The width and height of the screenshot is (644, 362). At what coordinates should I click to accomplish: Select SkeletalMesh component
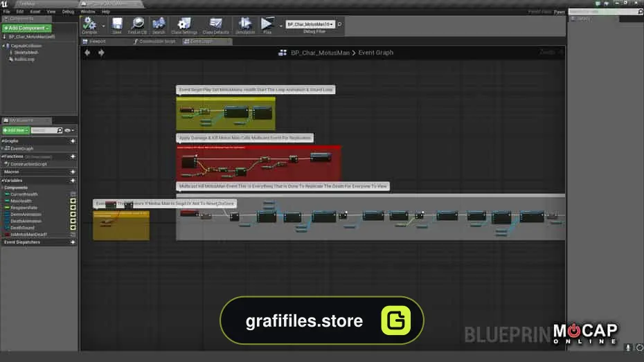26,53
